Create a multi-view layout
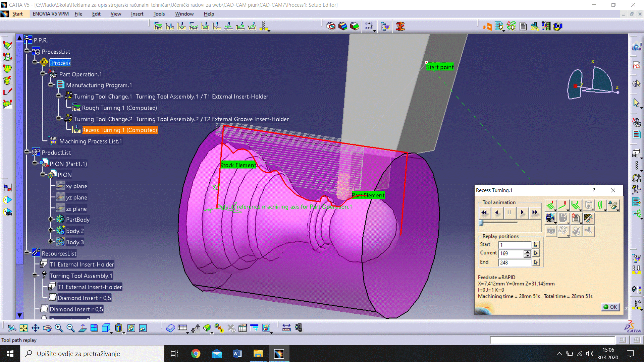The width and height of the screenshot is (644, 362). tap(94, 328)
